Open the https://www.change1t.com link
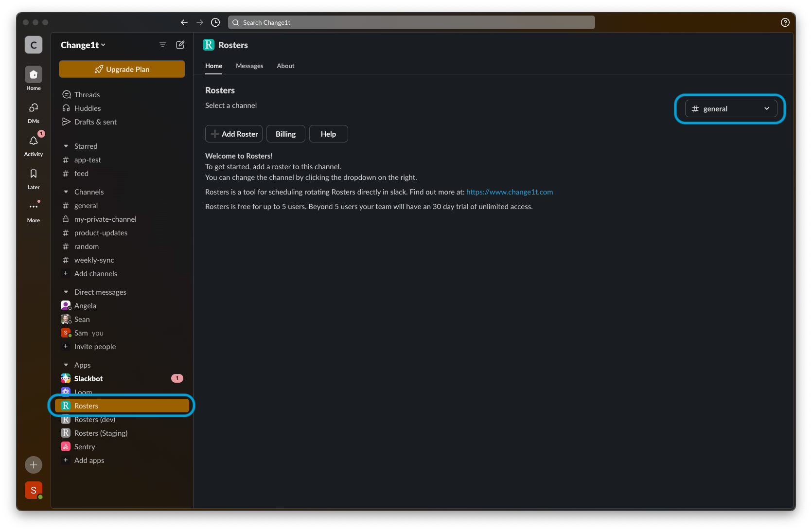The width and height of the screenshot is (812, 531). click(x=510, y=192)
